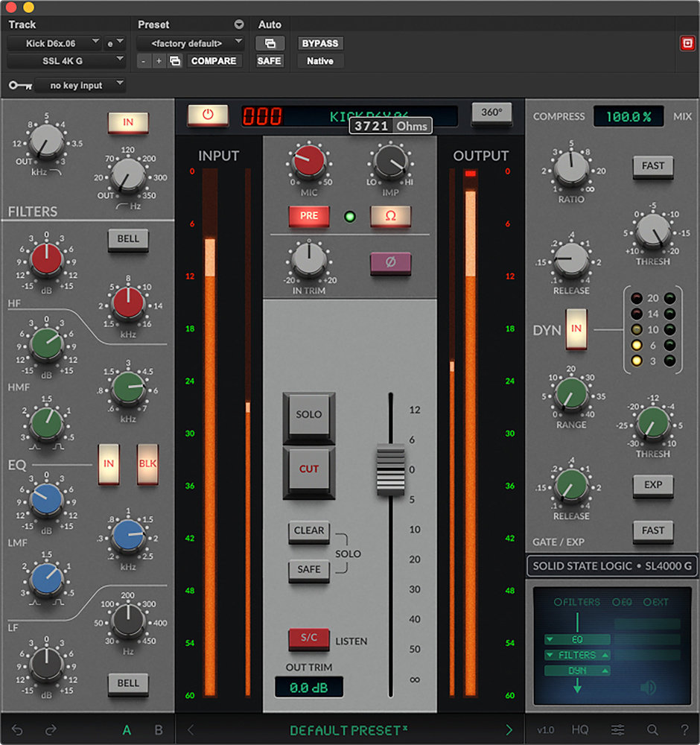The height and width of the screenshot is (745, 700).
Task: Click the redo arrow icon
Action: point(51,730)
